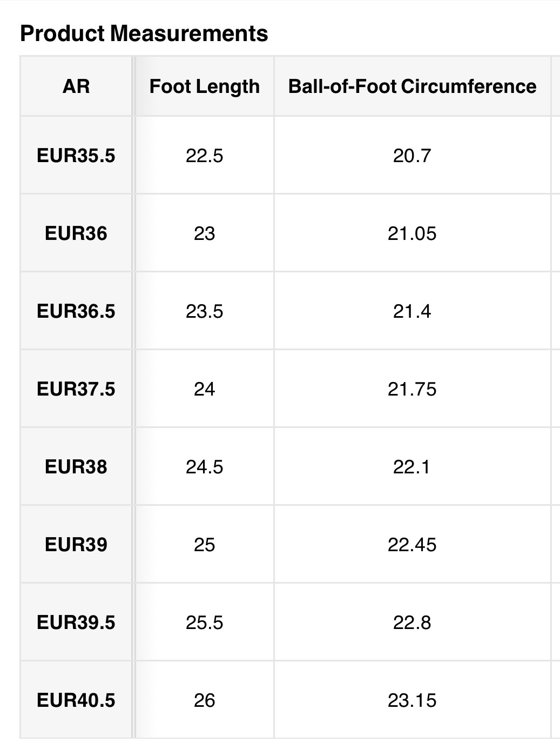
Task: Click foot length cell for EUR36.5
Action: tap(204, 312)
